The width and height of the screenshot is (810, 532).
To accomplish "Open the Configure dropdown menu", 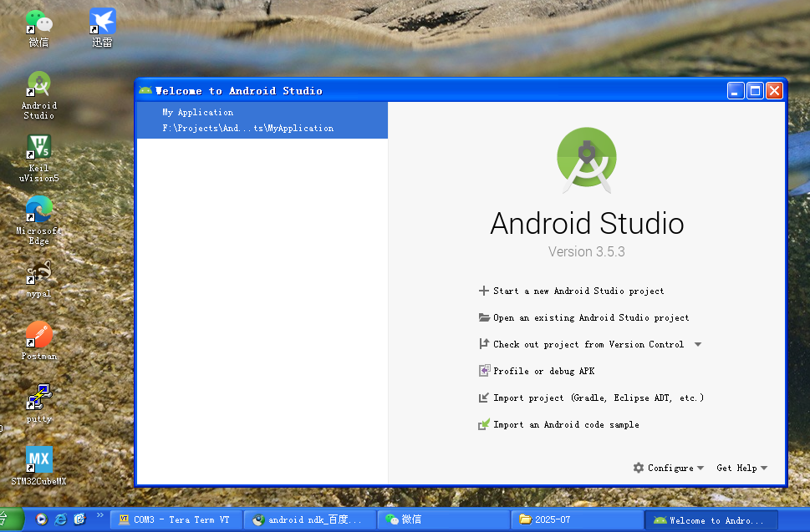I will (669, 468).
